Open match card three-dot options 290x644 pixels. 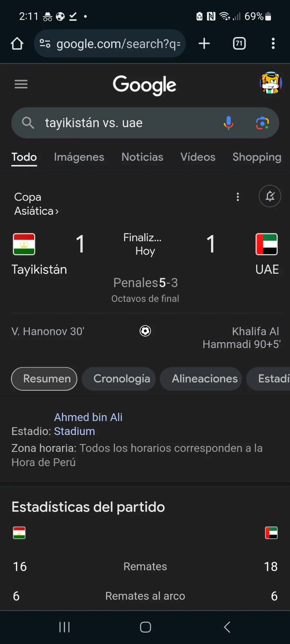[238, 197]
